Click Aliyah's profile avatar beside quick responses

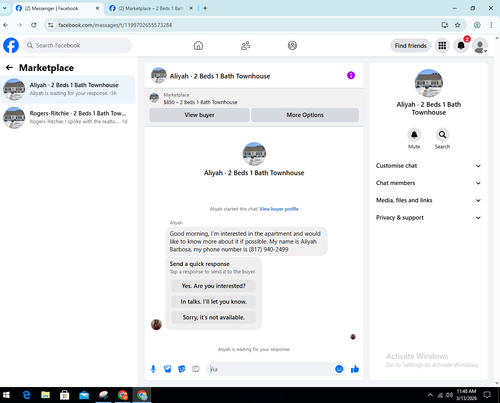[156, 324]
